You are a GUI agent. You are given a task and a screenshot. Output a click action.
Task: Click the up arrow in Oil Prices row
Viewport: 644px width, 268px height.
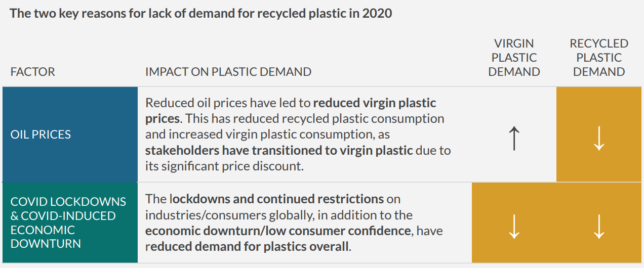[x=514, y=139]
